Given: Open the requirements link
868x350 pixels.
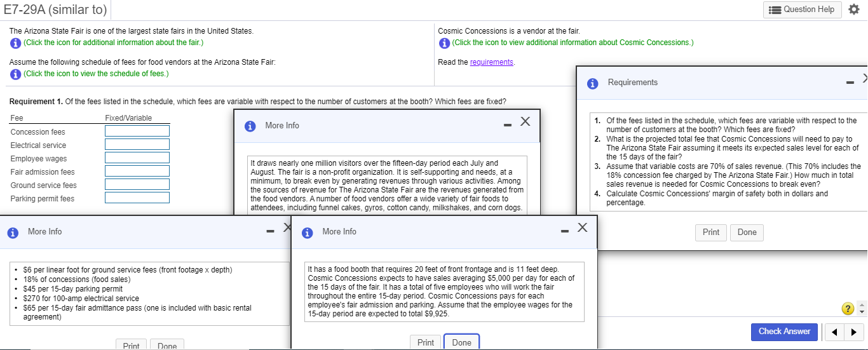Looking at the screenshot, I should [x=491, y=62].
